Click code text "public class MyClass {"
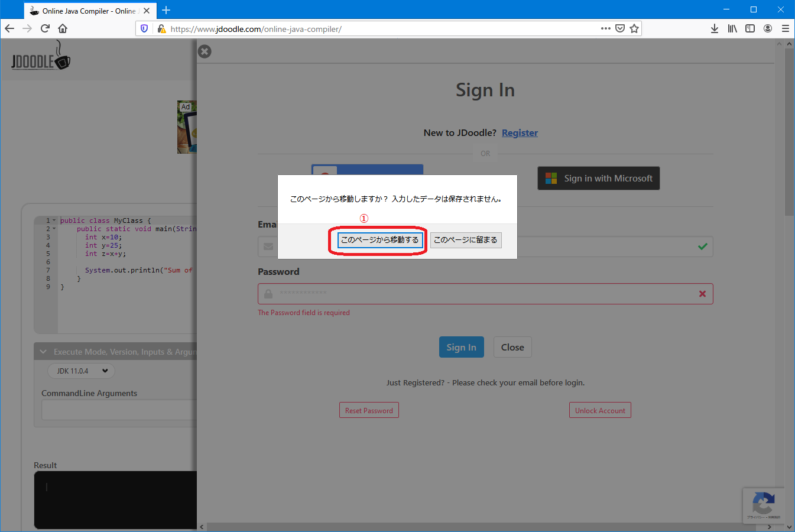Viewport: 795px width, 532px height. point(106,220)
